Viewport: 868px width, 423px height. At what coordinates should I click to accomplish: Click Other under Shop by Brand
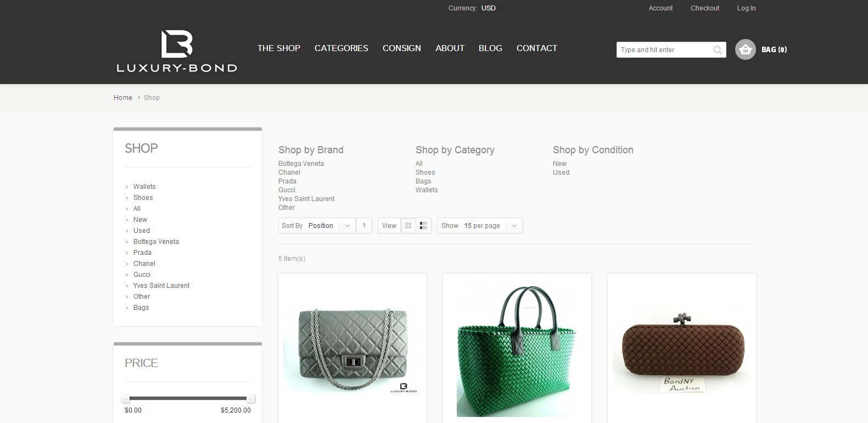287,208
